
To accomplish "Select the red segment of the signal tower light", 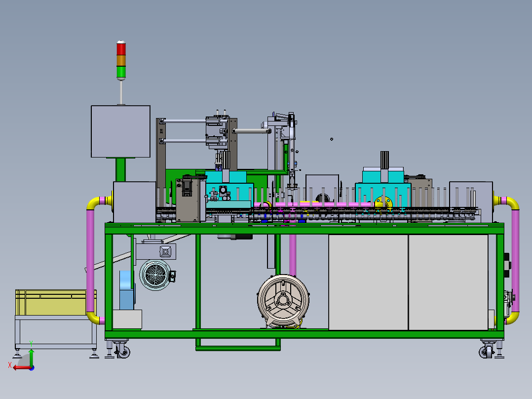I will pos(121,49).
